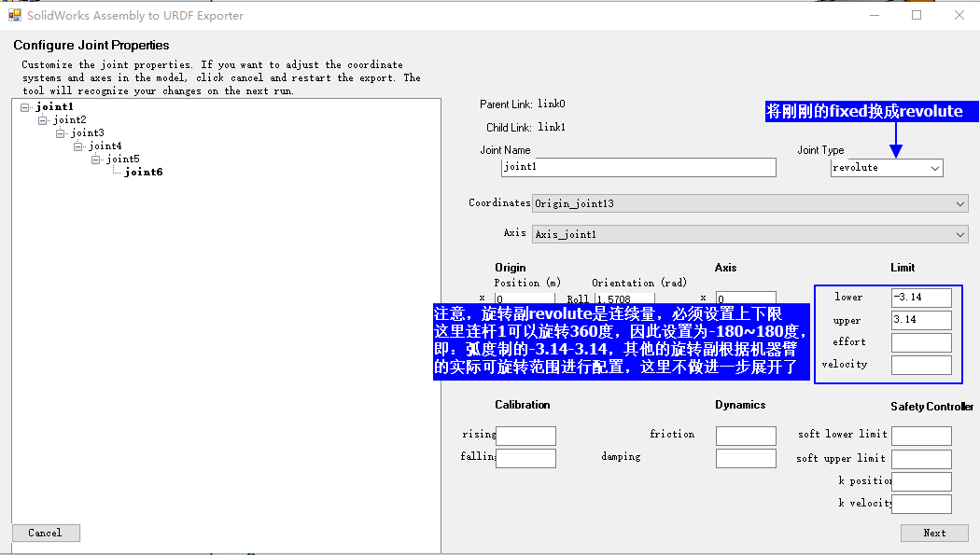Select joint3 in the joint tree
Image resolution: width=980 pixels, height=555 pixels.
[88, 133]
